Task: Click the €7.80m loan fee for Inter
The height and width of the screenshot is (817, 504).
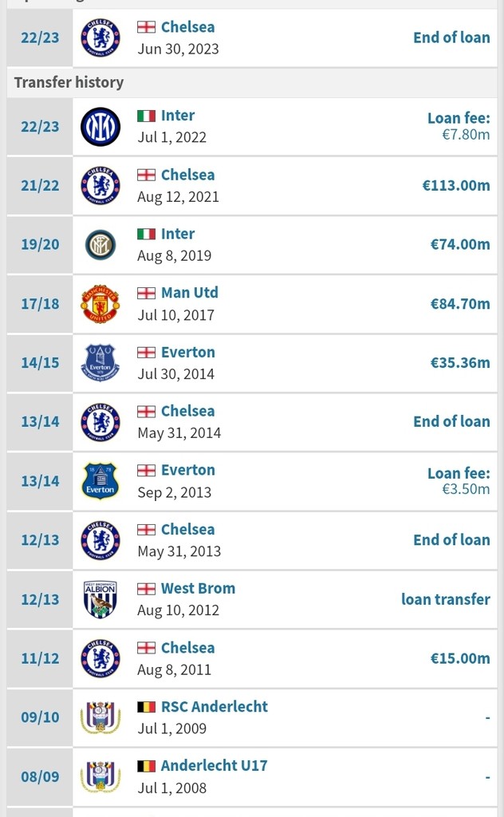Action: point(466,134)
